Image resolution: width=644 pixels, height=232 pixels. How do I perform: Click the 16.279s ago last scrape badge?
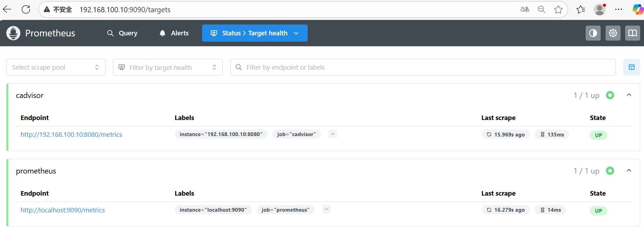coord(506,210)
